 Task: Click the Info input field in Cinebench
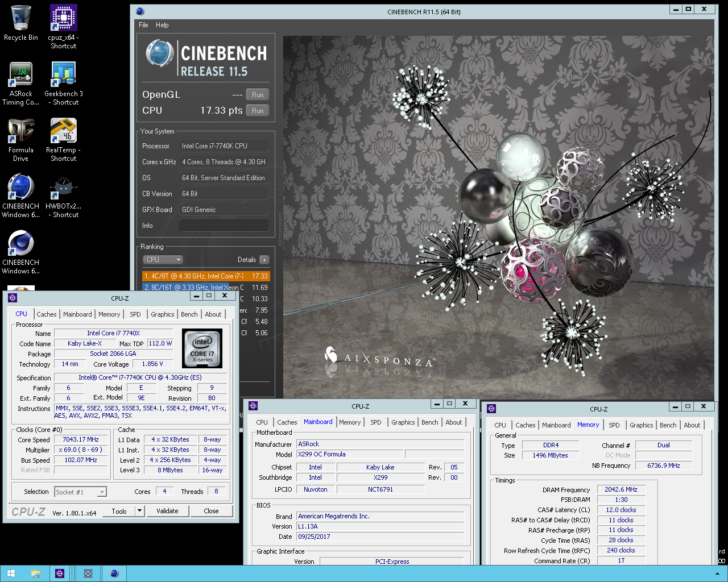tap(224, 226)
